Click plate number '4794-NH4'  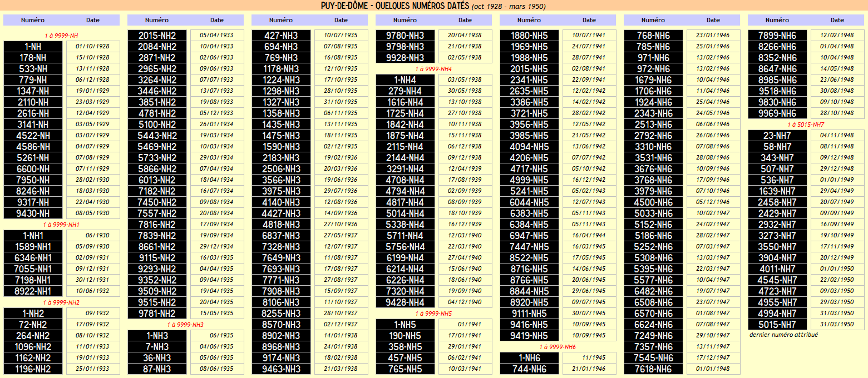(405, 191)
